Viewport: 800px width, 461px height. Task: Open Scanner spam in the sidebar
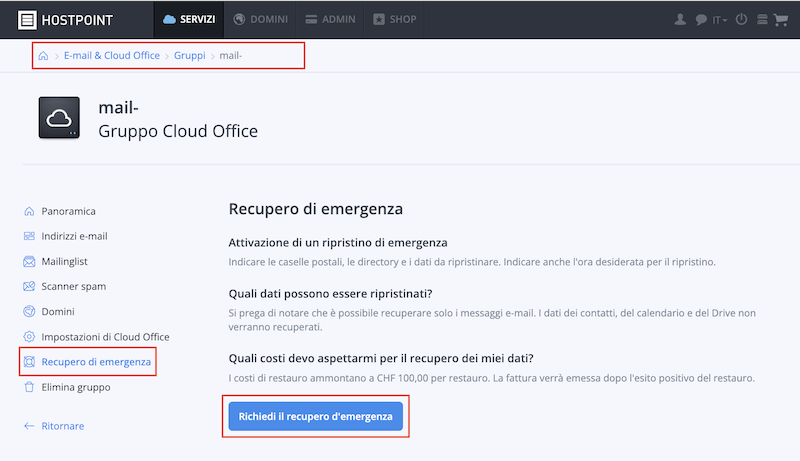point(74,286)
